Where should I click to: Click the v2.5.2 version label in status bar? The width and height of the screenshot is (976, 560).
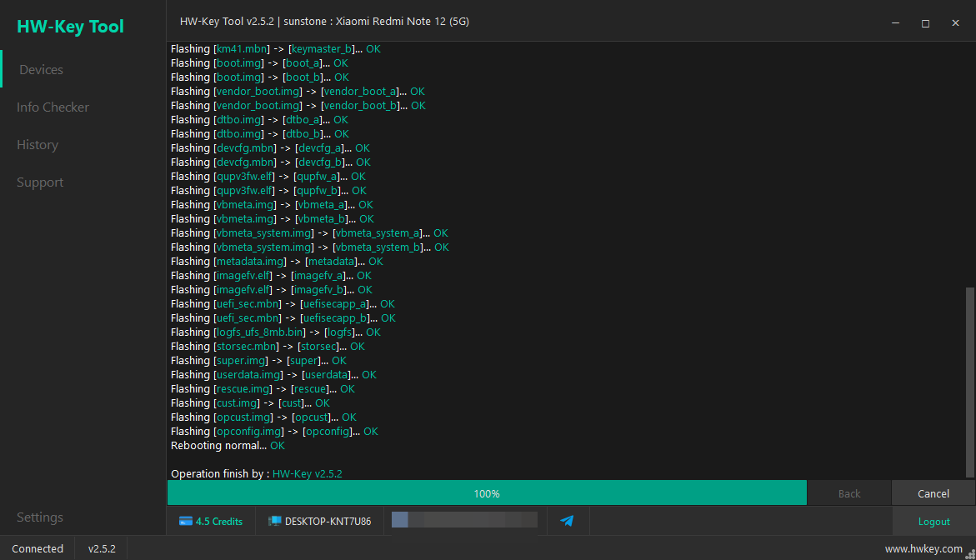pyautogui.click(x=102, y=549)
